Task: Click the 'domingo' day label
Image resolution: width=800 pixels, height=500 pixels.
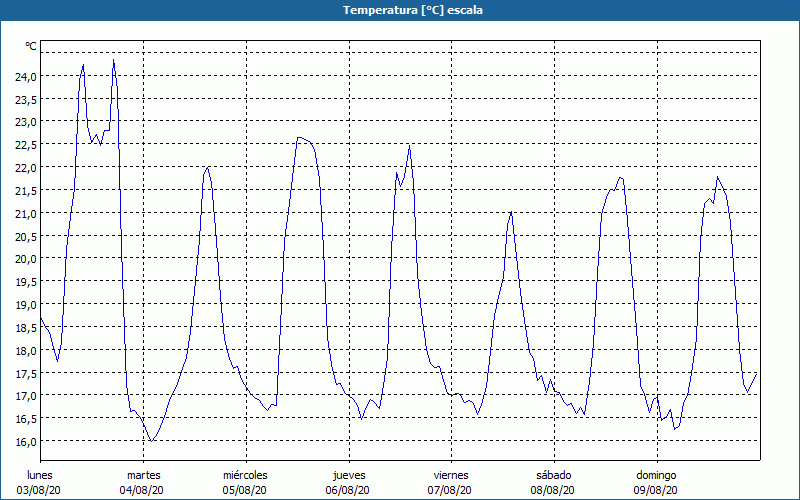Action: click(656, 475)
